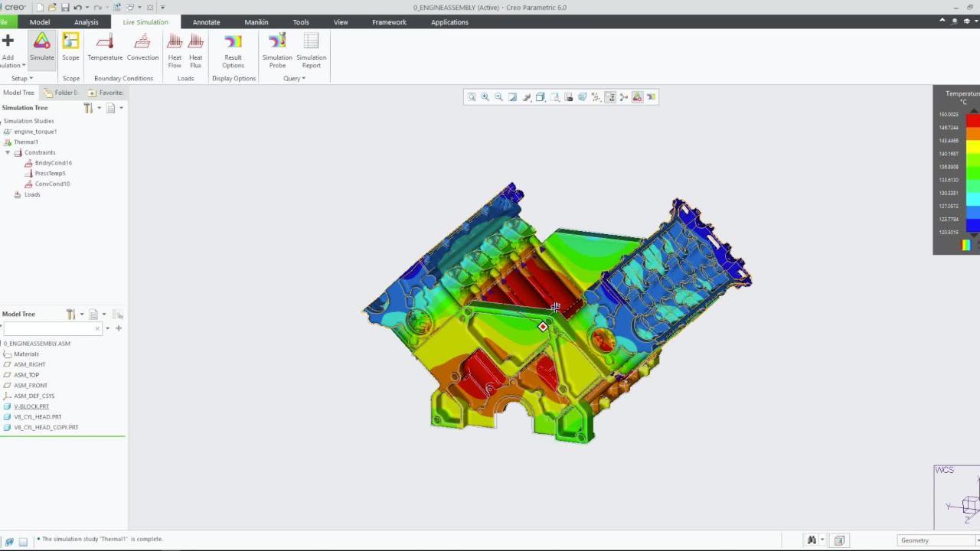Toggle the result display icon at toolbar end

pyautogui.click(x=651, y=97)
